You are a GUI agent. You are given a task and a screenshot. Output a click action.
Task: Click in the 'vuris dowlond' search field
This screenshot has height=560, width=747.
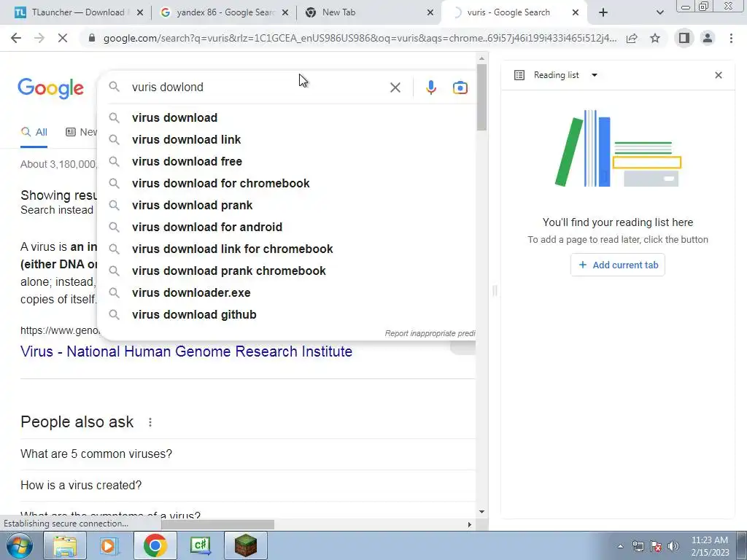(x=258, y=87)
